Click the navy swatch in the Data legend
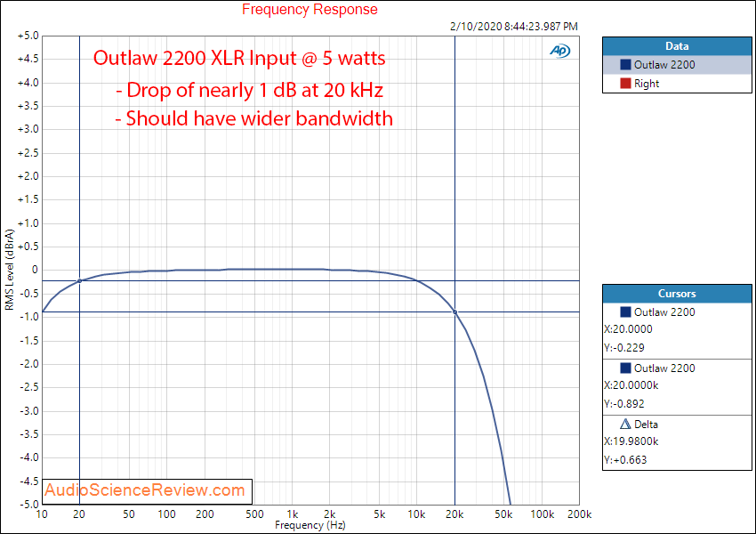Viewport: 756px width, 534px height. pos(625,65)
